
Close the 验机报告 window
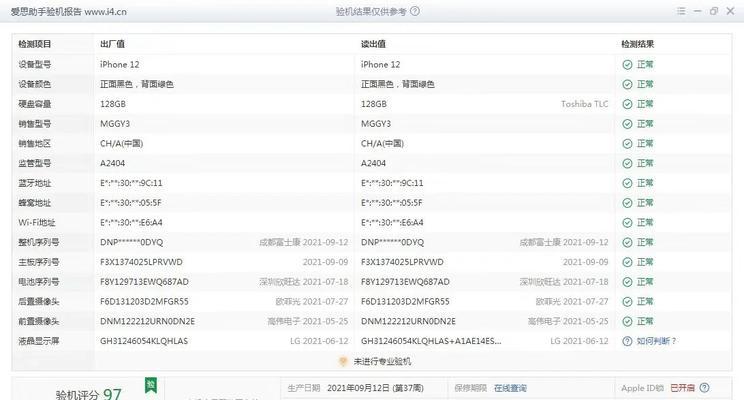[x=730, y=11]
